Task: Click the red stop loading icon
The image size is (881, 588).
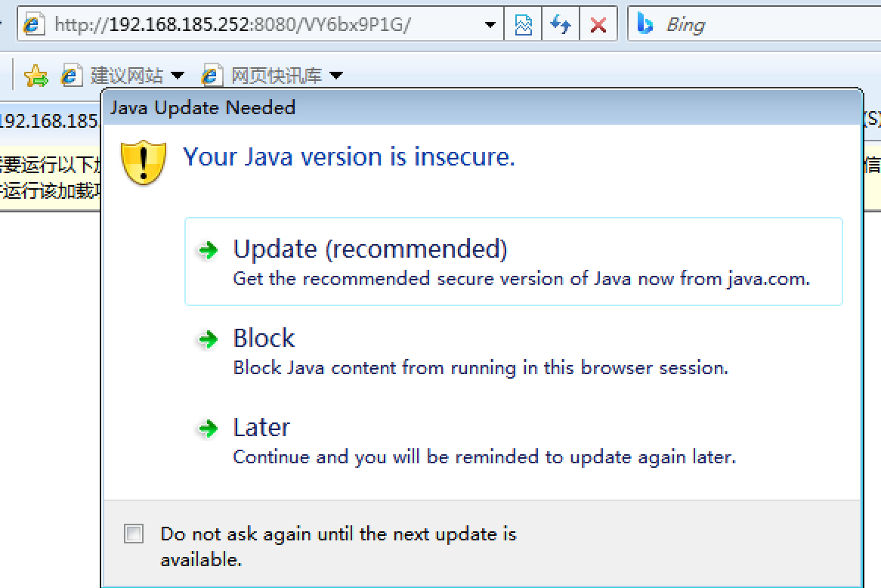Action: coord(598,25)
